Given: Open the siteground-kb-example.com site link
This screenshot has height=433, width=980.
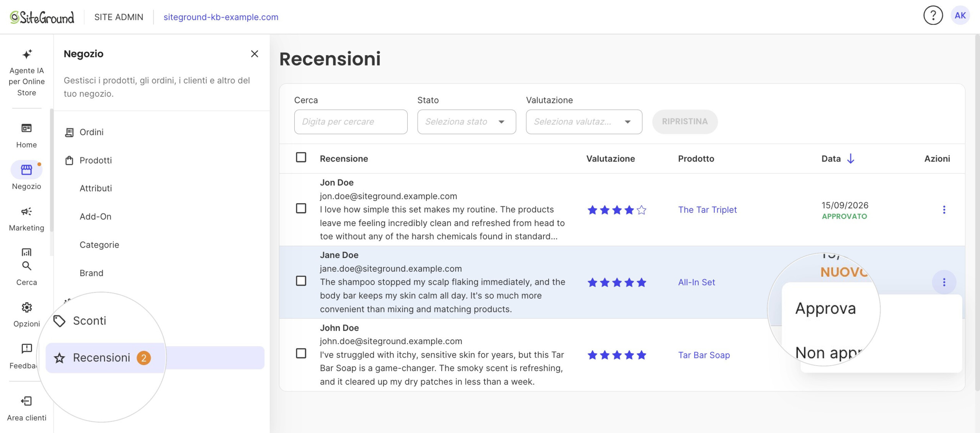Looking at the screenshot, I should click(221, 17).
